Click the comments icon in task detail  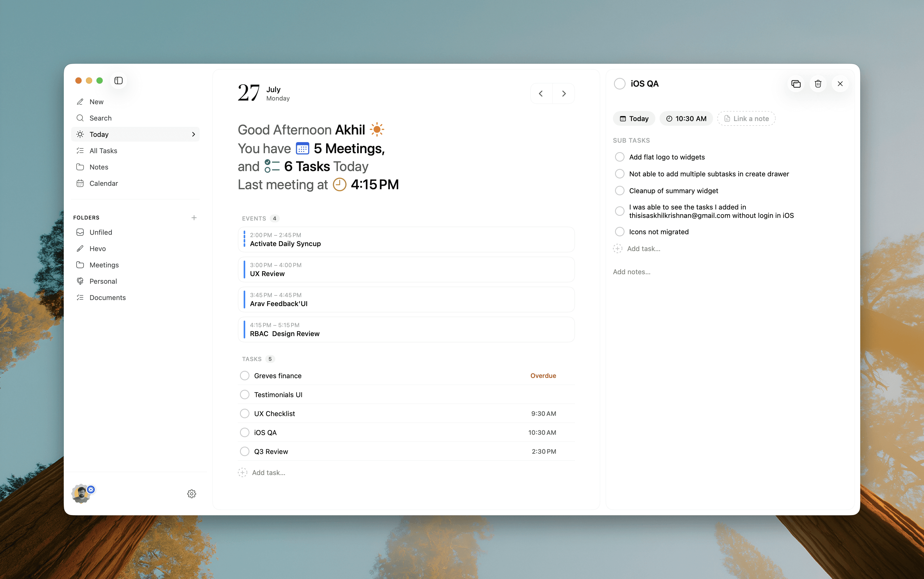pyautogui.click(x=796, y=83)
